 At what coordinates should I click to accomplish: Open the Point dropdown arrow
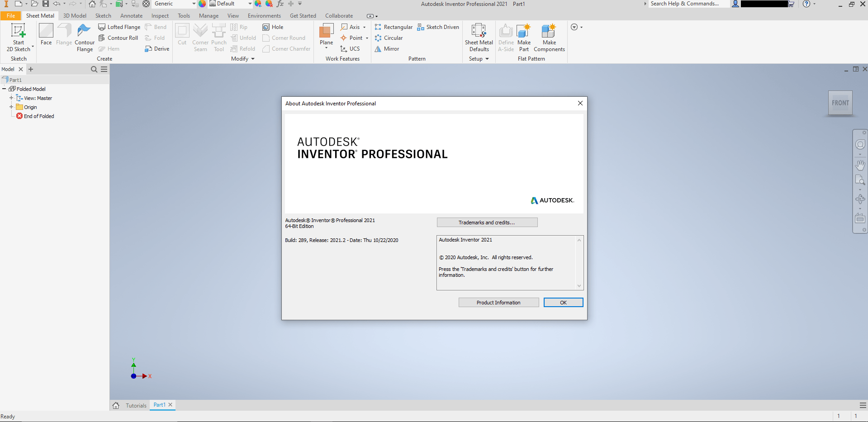click(x=367, y=38)
